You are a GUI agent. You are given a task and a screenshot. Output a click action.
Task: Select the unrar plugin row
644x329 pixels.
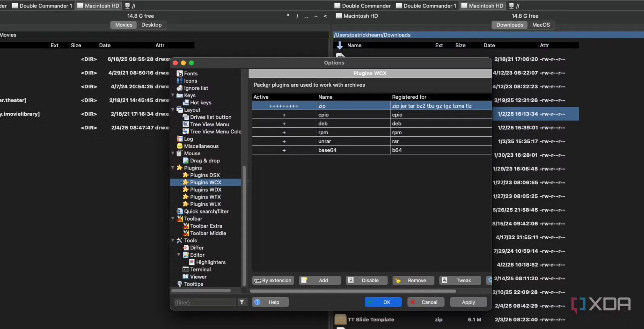[x=372, y=141]
